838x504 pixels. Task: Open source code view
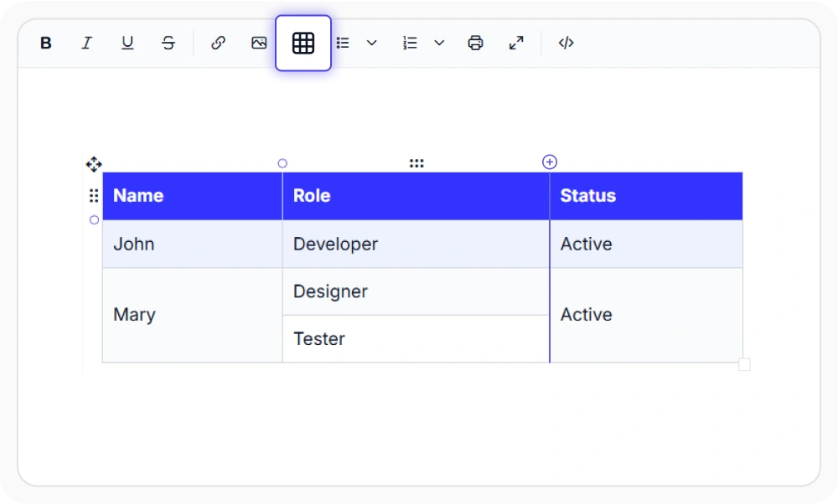click(566, 43)
